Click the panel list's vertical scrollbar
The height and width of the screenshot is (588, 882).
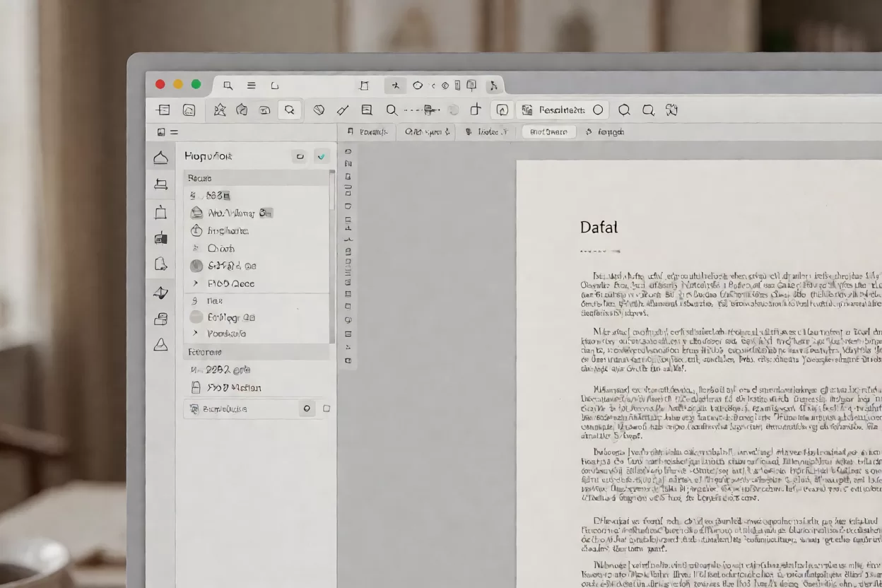pos(332,256)
